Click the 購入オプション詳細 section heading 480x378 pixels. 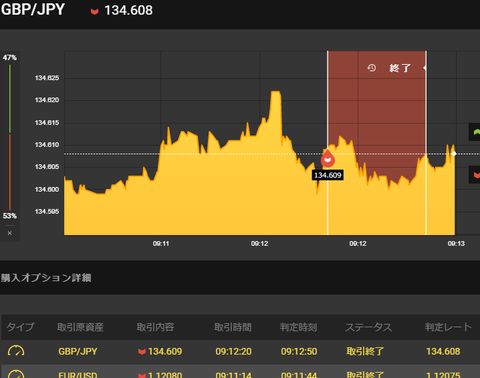click(46, 278)
